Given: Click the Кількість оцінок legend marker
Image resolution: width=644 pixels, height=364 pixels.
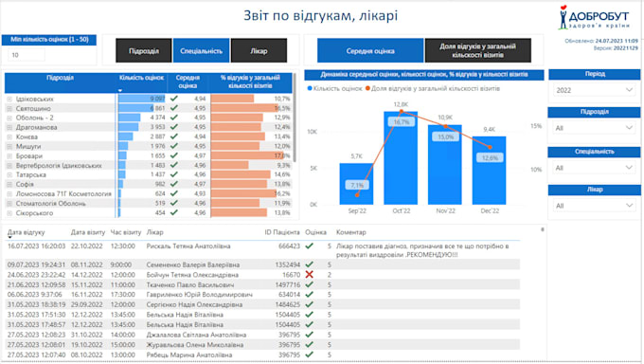Looking at the screenshot, I should click(x=310, y=88).
